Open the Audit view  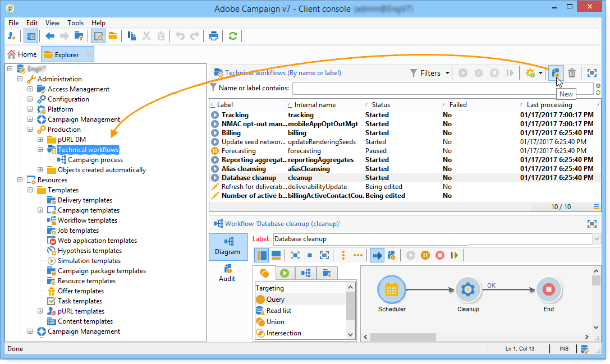click(x=227, y=273)
